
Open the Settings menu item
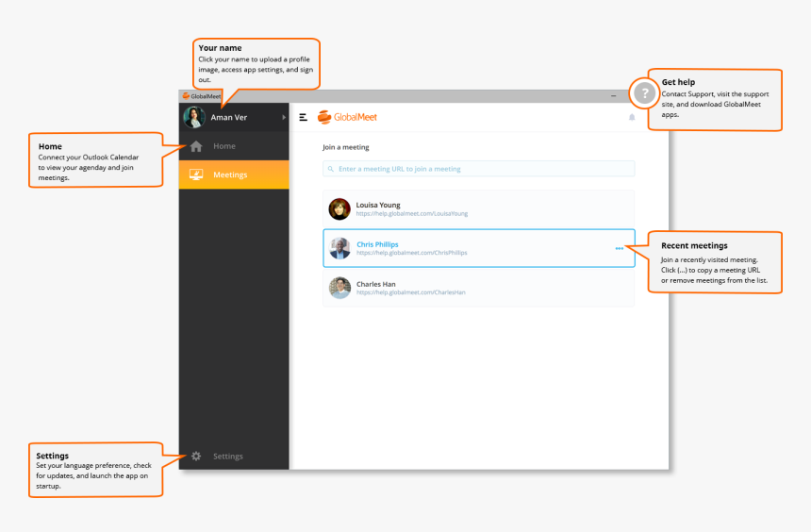click(x=234, y=456)
